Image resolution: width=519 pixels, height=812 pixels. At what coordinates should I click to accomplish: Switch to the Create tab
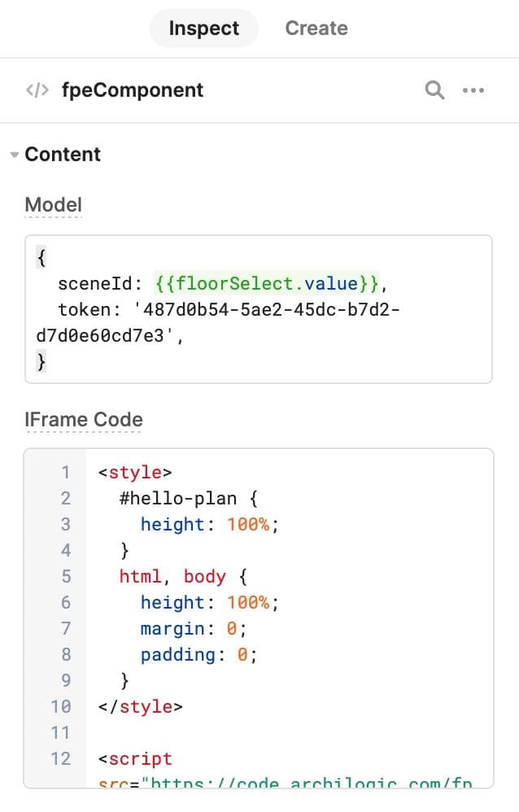tap(316, 28)
